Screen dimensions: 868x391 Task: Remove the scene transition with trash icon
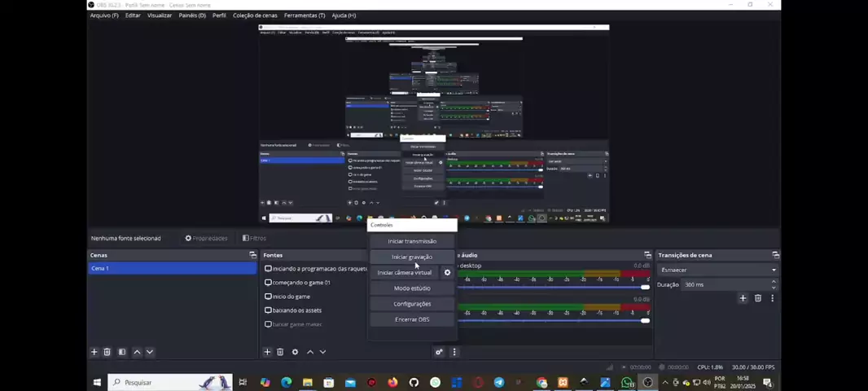(757, 298)
